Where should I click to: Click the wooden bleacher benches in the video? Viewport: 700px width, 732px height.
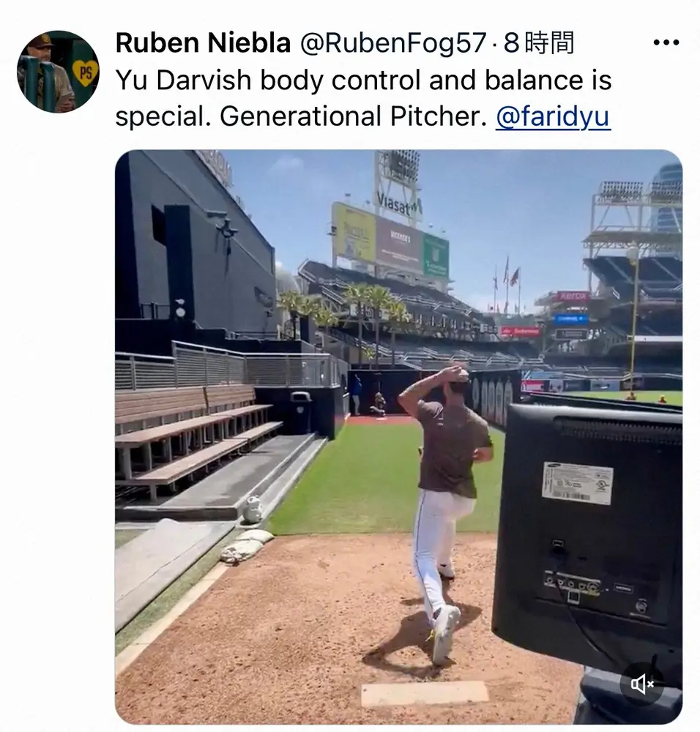[196, 438]
